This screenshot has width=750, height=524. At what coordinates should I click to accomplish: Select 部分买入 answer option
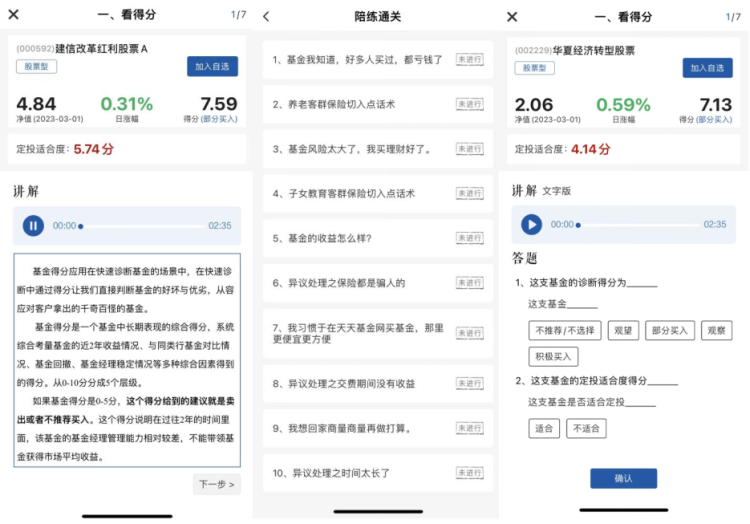[670, 330]
